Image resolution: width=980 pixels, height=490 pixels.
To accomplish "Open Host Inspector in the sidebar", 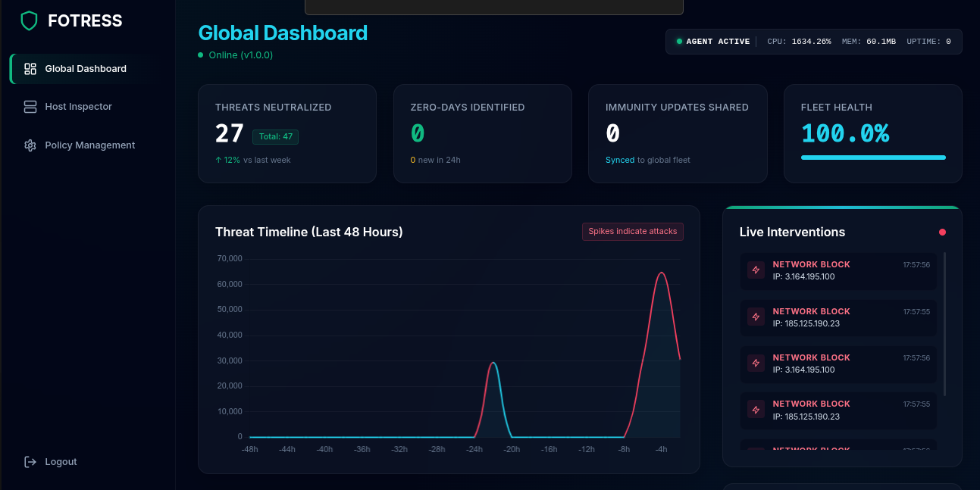I will click(84, 107).
